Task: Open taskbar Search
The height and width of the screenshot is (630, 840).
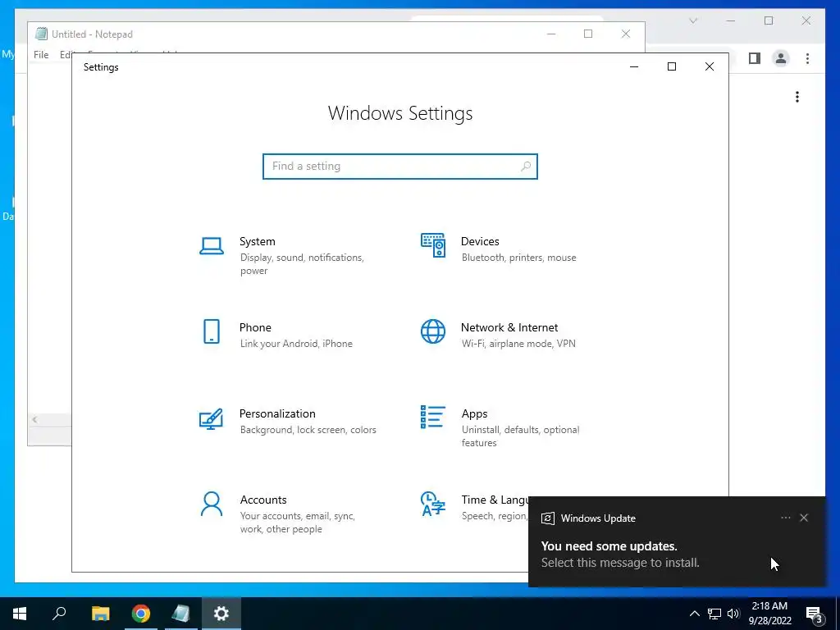Action: click(x=59, y=614)
